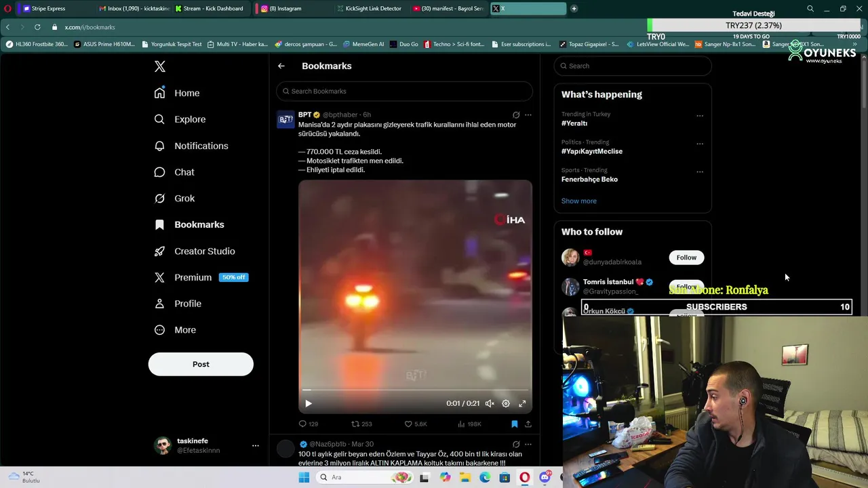
Task: Open File Explorer from taskbar
Action: [465, 477]
